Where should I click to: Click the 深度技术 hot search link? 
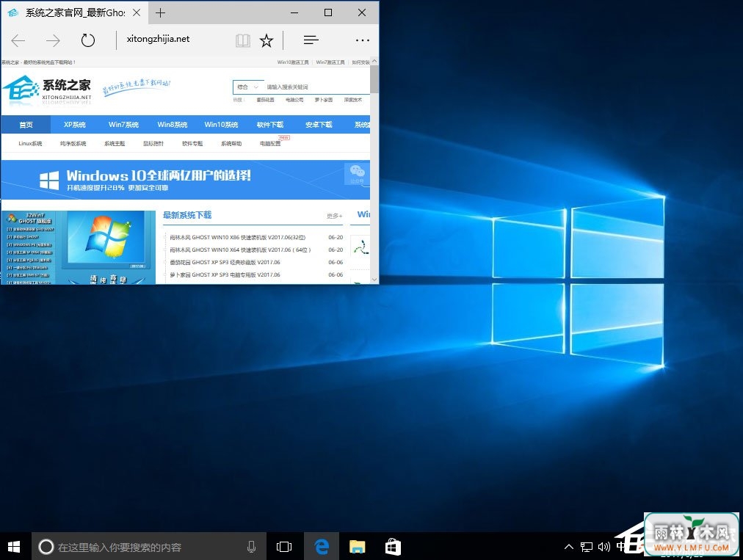pos(353,100)
